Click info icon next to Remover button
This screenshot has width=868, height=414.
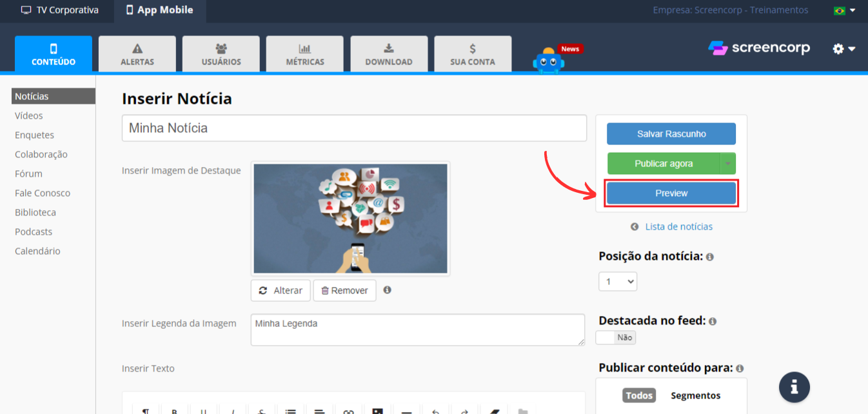(x=388, y=290)
